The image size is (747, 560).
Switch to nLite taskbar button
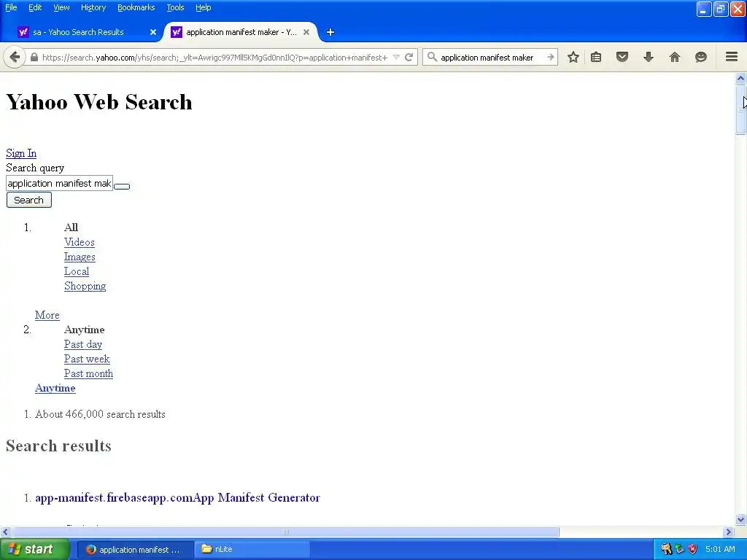pos(252,550)
